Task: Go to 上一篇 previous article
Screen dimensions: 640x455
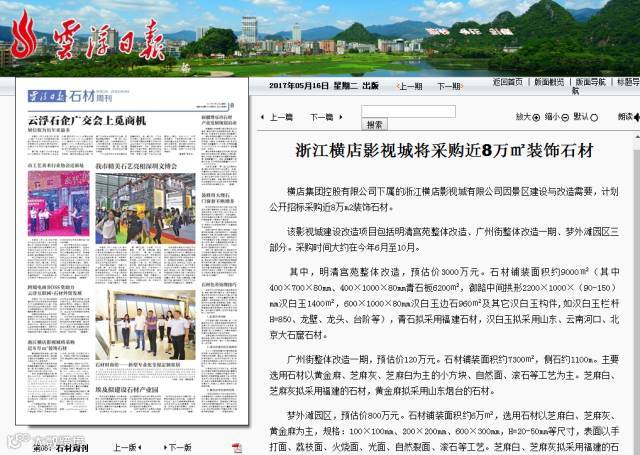Action: click(x=281, y=118)
